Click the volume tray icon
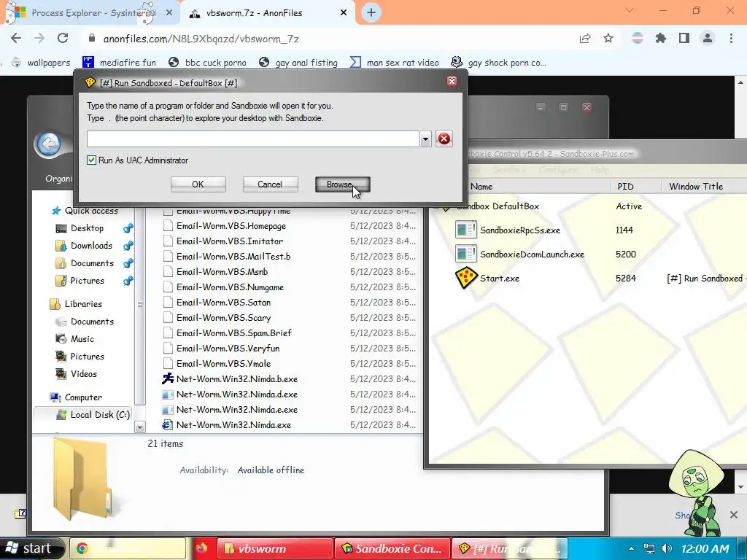 [667, 548]
